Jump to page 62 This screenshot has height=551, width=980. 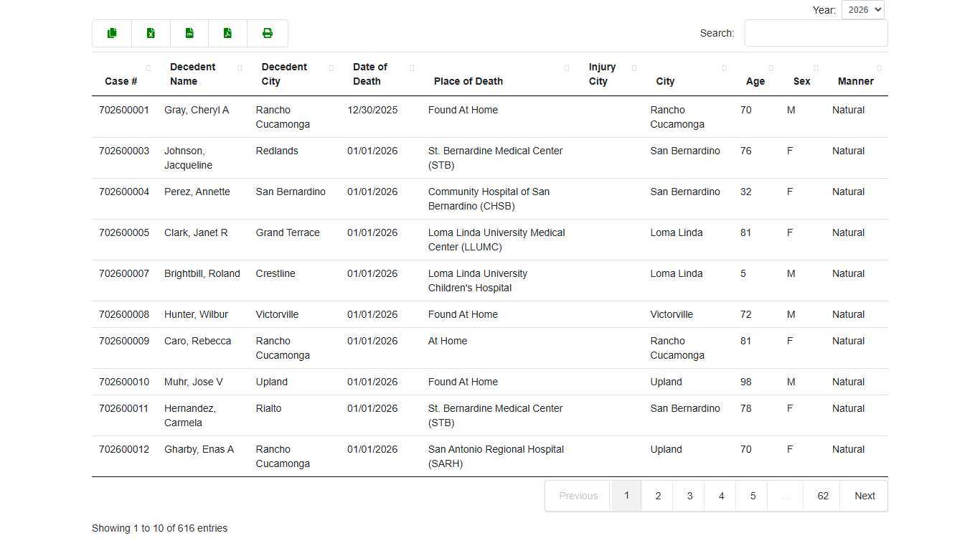pos(823,496)
